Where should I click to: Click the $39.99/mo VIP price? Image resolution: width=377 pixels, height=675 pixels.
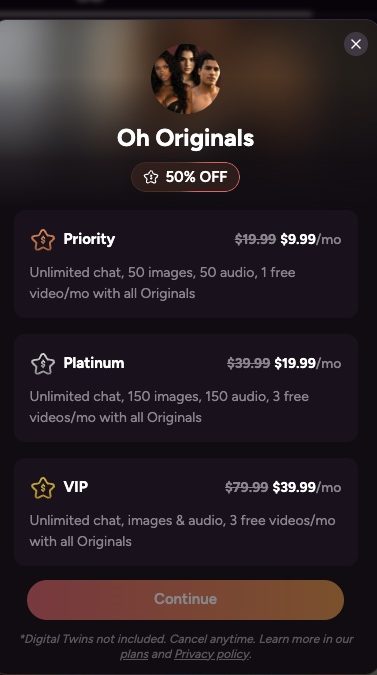point(307,487)
